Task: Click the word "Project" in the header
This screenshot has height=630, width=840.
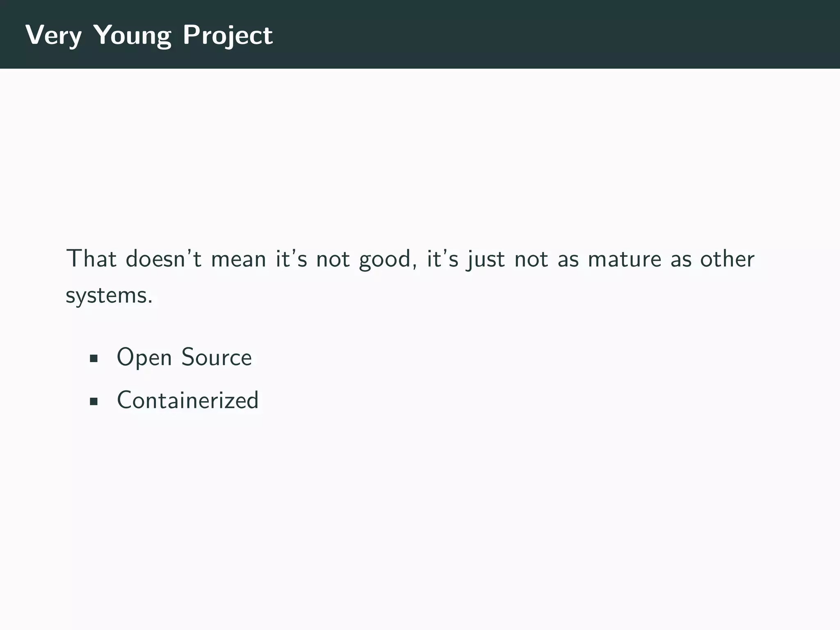Action: [228, 35]
